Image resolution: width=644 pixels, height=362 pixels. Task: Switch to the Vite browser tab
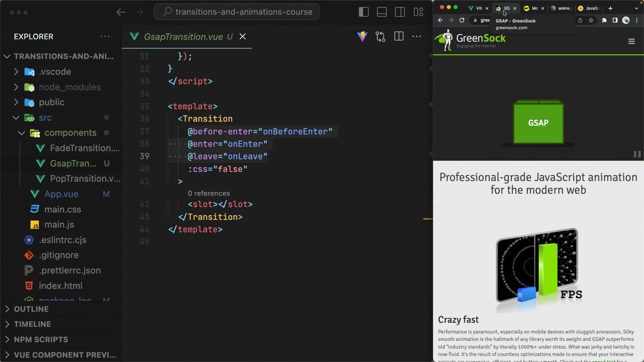tap(475, 8)
